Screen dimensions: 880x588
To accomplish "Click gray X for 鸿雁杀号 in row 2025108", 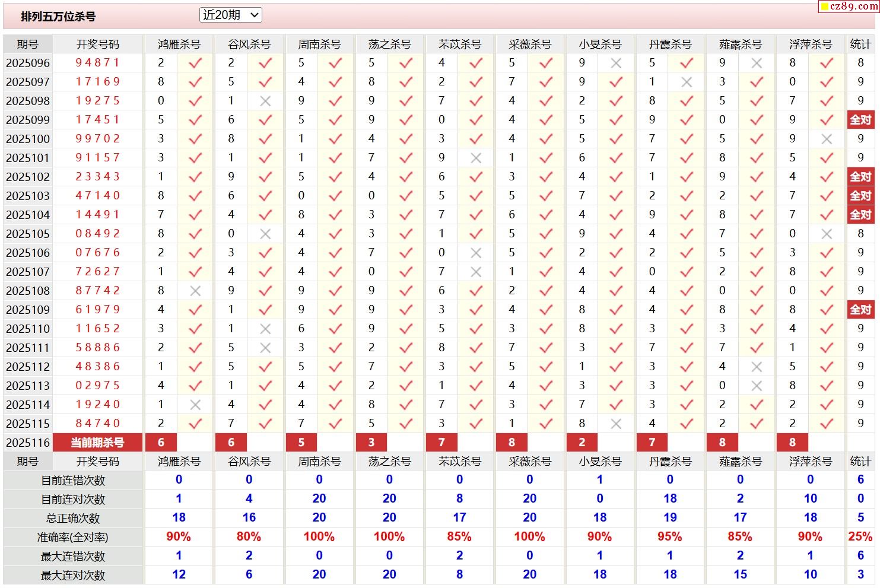I will [x=195, y=291].
